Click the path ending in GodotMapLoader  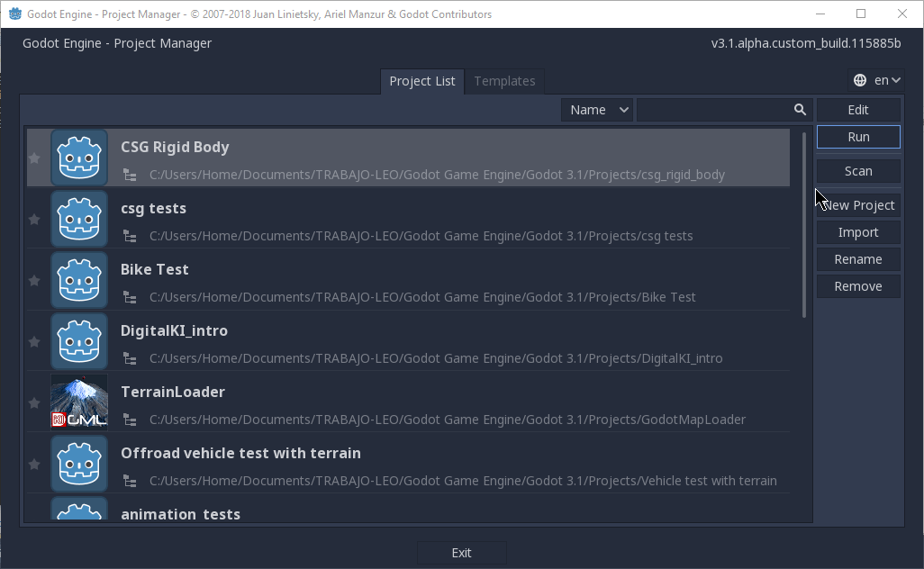pyautogui.click(x=448, y=420)
